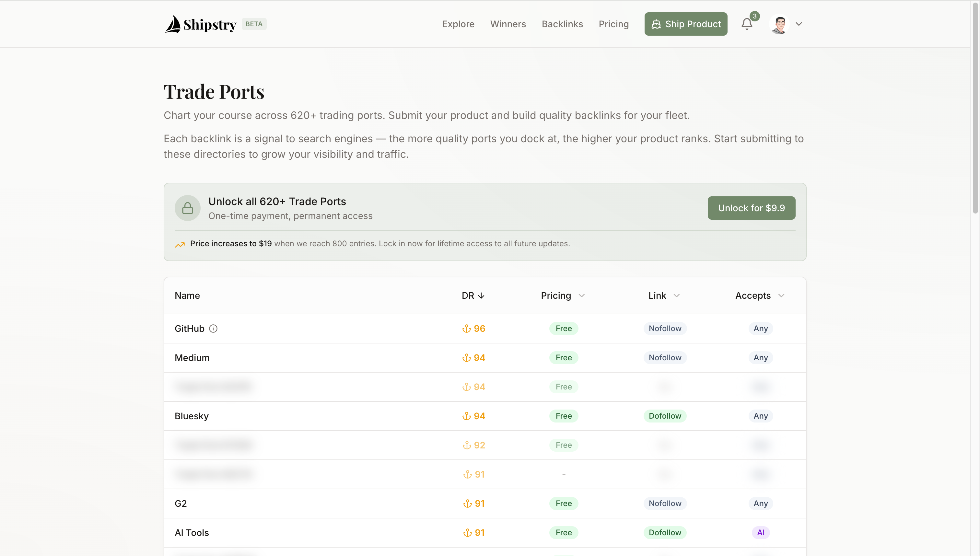Click the lock icon in unlock banner
The height and width of the screenshot is (556, 980).
tap(188, 208)
